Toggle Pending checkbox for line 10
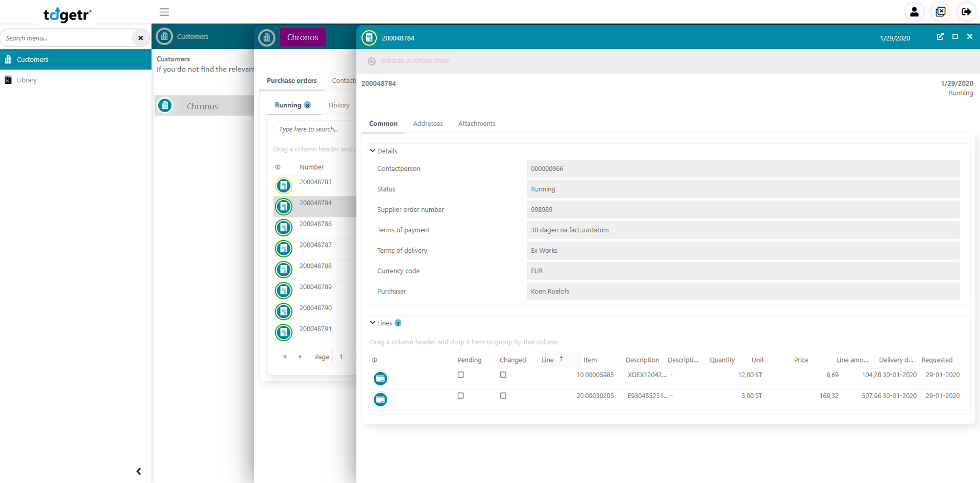Image resolution: width=980 pixels, height=483 pixels. click(x=461, y=375)
